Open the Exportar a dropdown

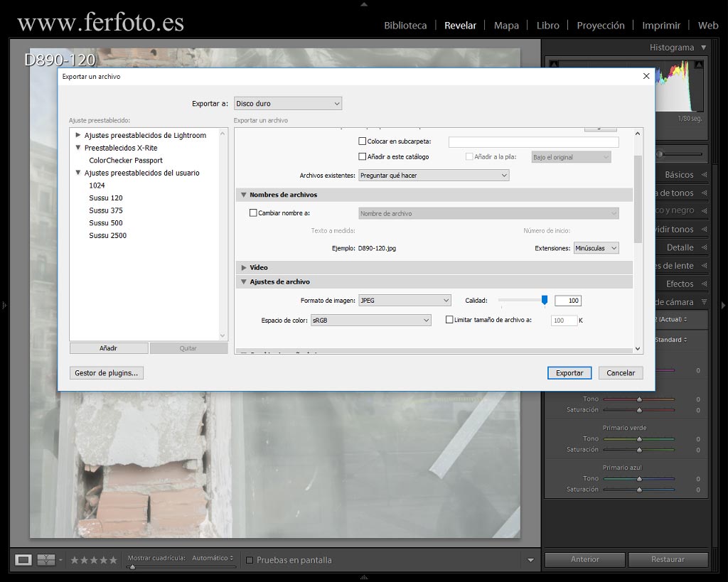click(x=288, y=104)
